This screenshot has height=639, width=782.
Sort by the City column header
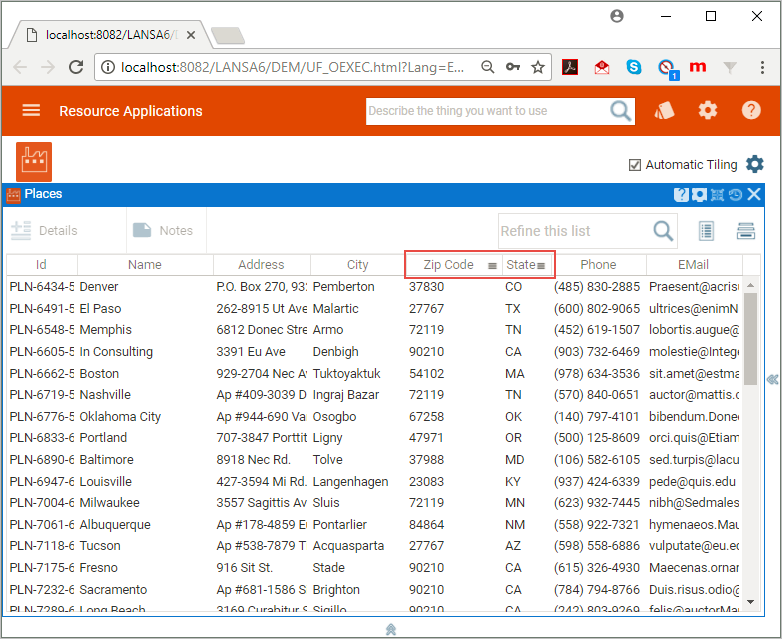pyautogui.click(x=358, y=264)
